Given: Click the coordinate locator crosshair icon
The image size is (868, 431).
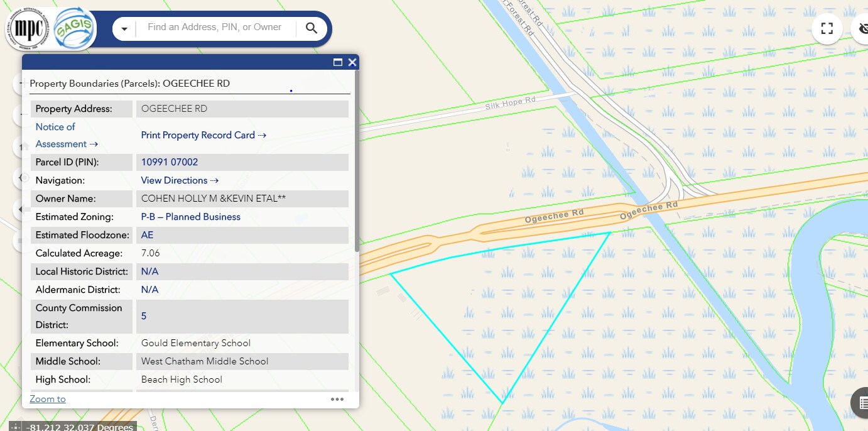Looking at the screenshot, I should tap(16, 427).
